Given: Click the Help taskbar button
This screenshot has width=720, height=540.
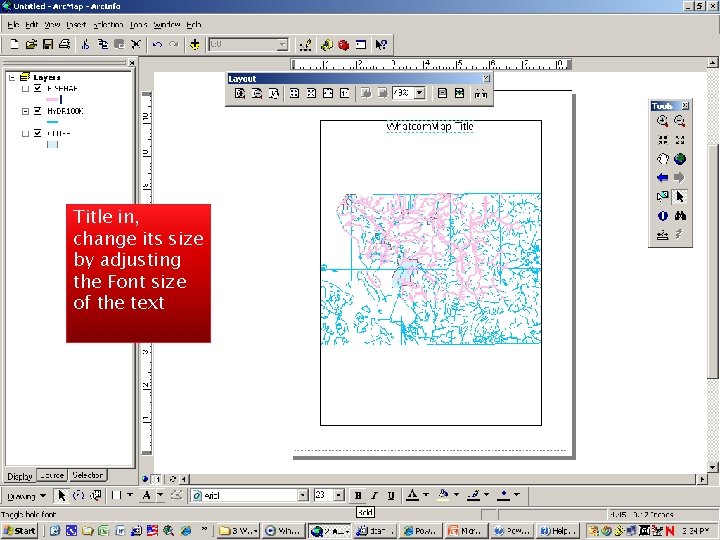Looking at the screenshot, I should click(x=557, y=531).
